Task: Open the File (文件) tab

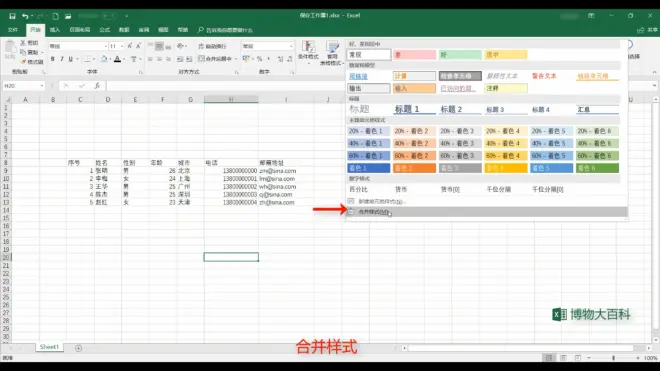Action: (x=13, y=30)
